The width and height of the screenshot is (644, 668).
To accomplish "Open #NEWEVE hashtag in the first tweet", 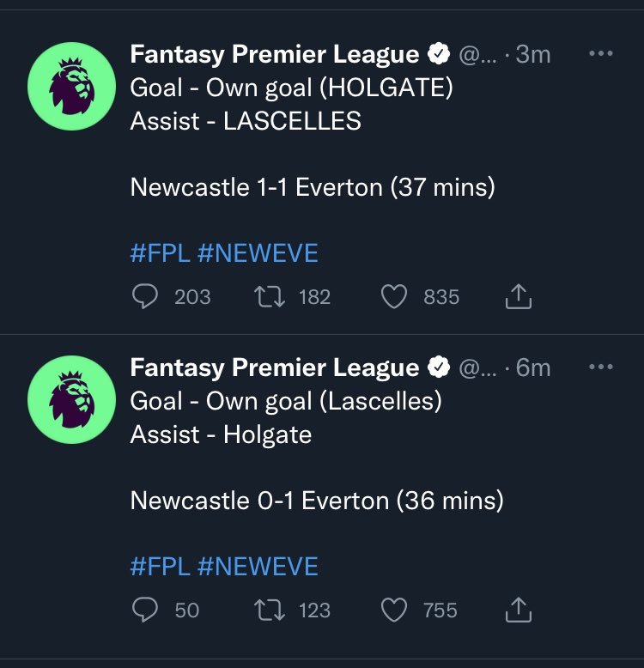I will pyautogui.click(x=258, y=253).
